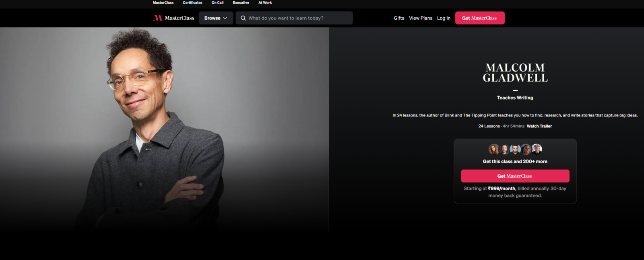Click the Malcolm Gladwell portrait image
Viewport: 644px width, 260px height.
coord(164,130)
